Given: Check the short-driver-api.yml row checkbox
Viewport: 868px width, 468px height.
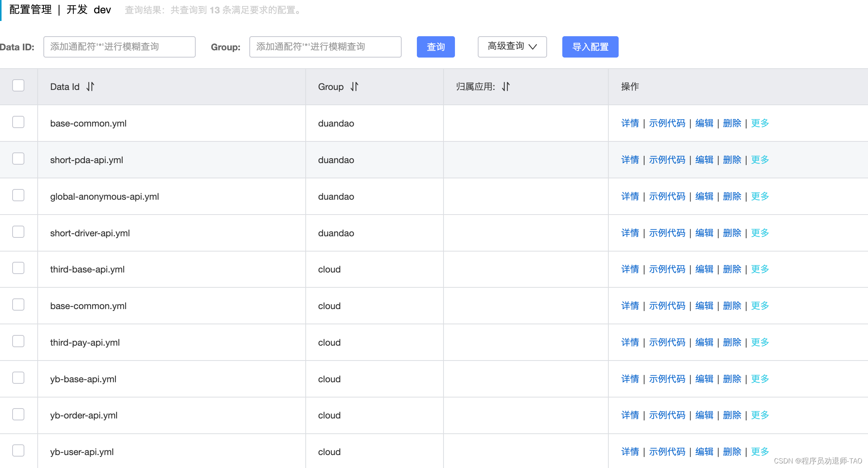Looking at the screenshot, I should pos(18,232).
